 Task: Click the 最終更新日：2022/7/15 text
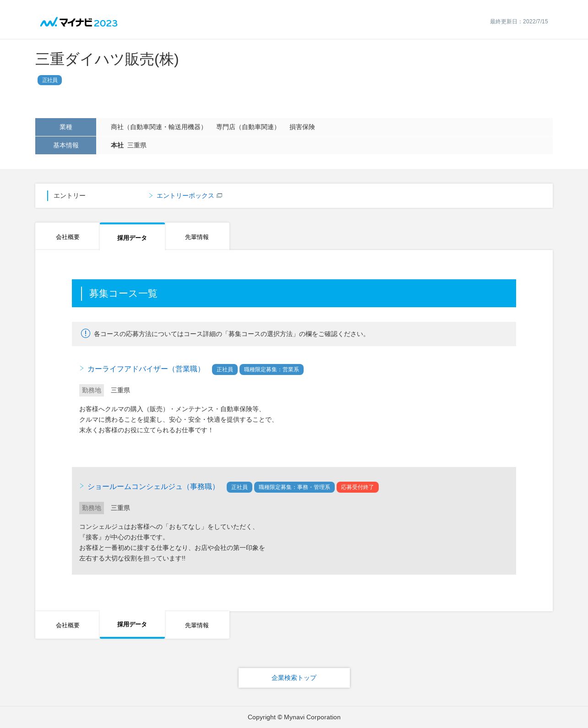pyautogui.click(x=519, y=22)
